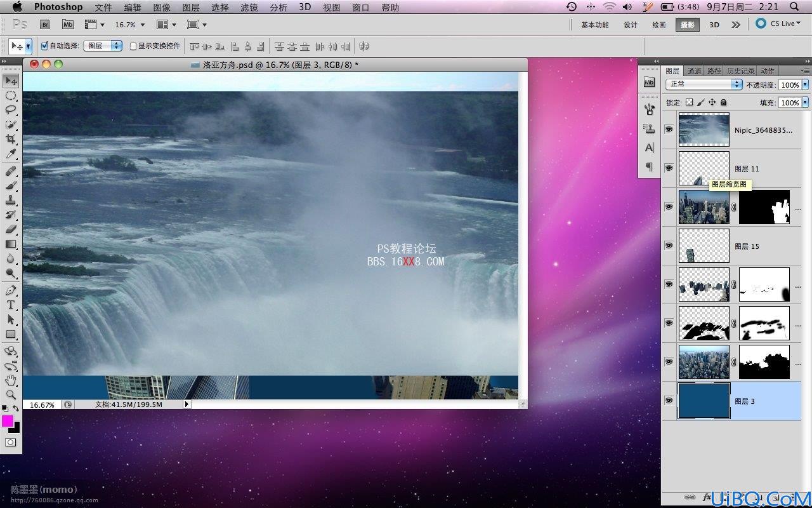The image size is (812, 508).
Task: Select the Path Selection tool
Action: point(11,319)
